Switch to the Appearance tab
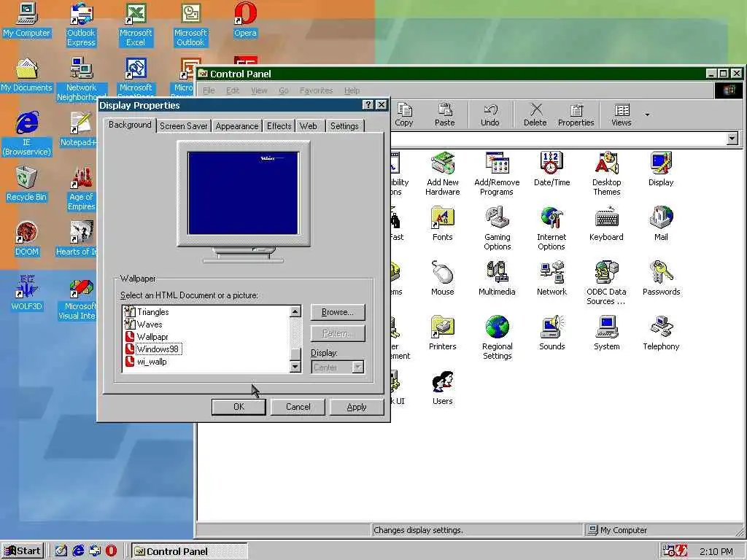The width and height of the screenshot is (747, 560). click(x=237, y=126)
